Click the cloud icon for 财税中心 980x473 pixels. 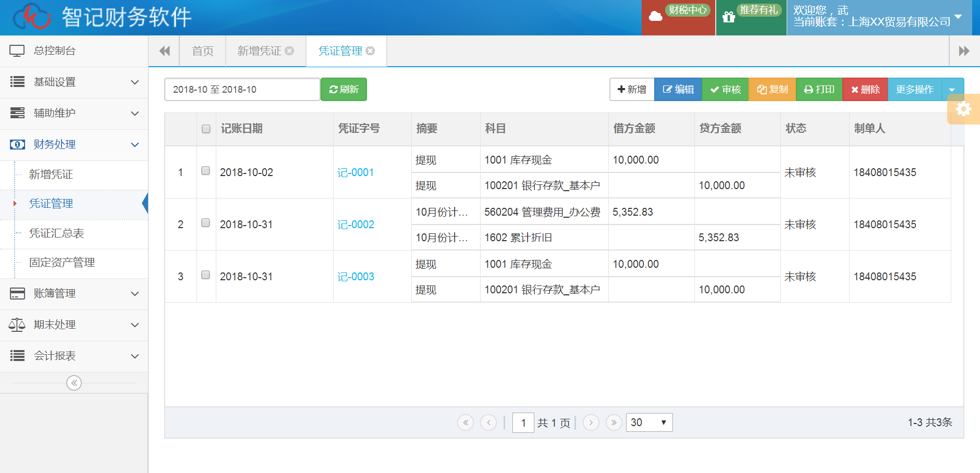pos(655,17)
